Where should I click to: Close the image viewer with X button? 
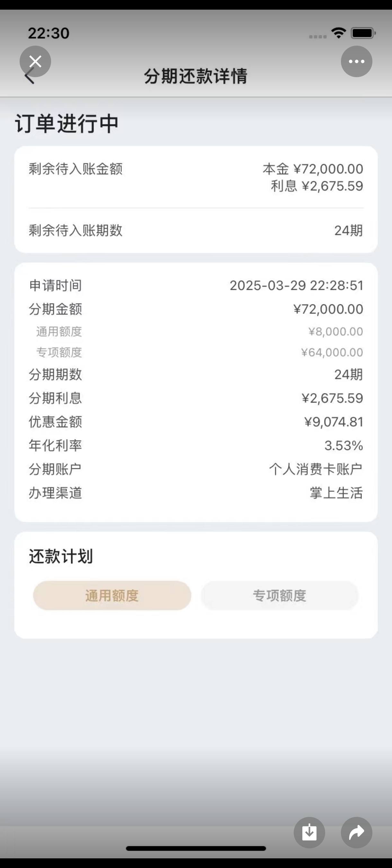click(x=35, y=61)
